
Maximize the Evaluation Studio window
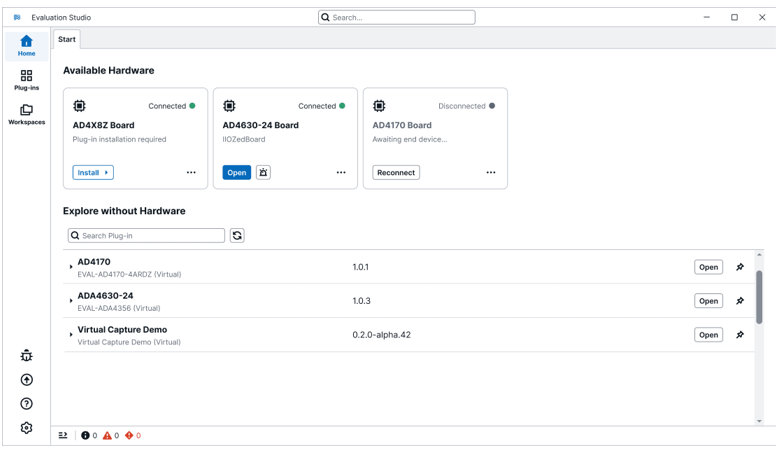pyautogui.click(x=734, y=17)
